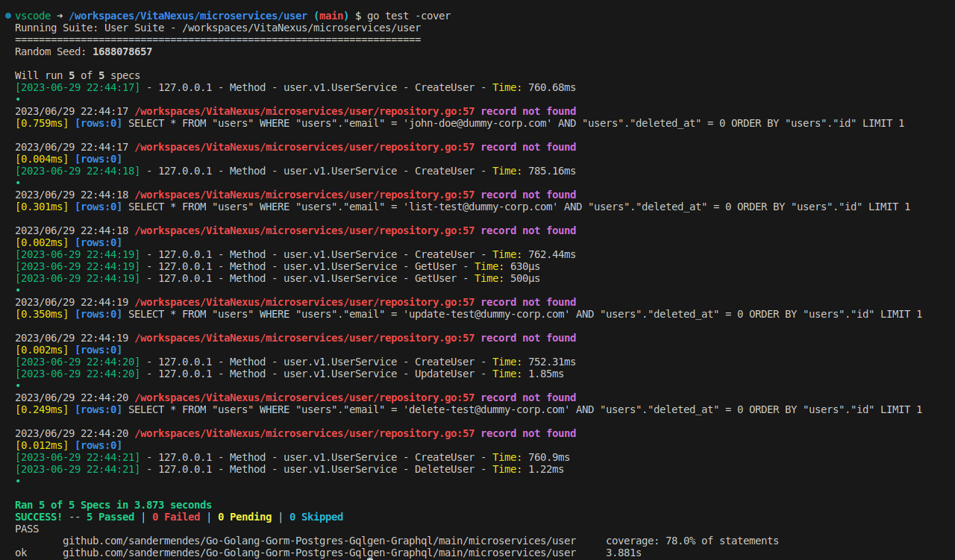Click the '[0.350ms]' query duration
Image resolution: width=955 pixels, height=560 pixels.
coord(42,314)
